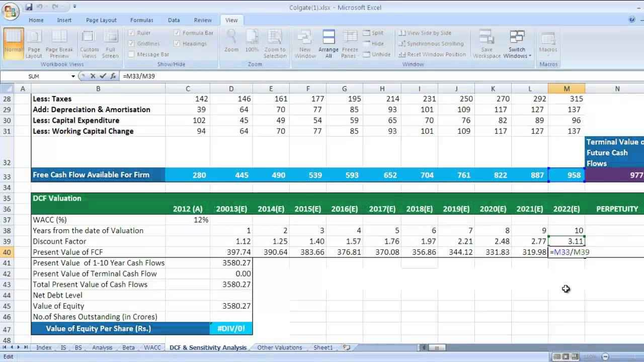
Task: Confirm formula entry with checkmark
Action: click(103, 76)
